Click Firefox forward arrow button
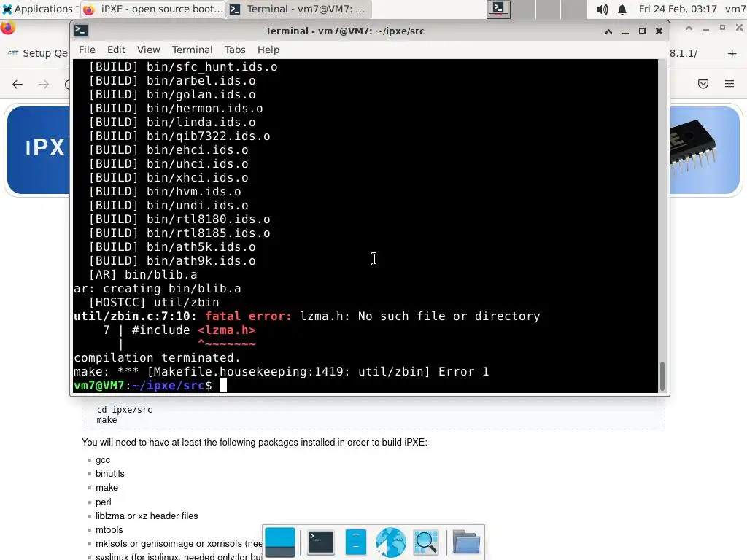Viewport: 747px width, 560px height. click(x=44, y=85)
